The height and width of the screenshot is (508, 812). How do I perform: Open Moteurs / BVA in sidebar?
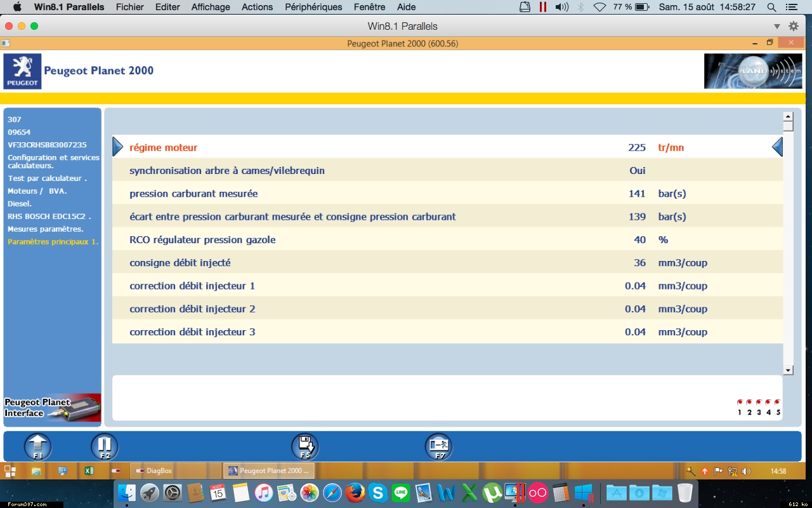(x=37, y=191)
